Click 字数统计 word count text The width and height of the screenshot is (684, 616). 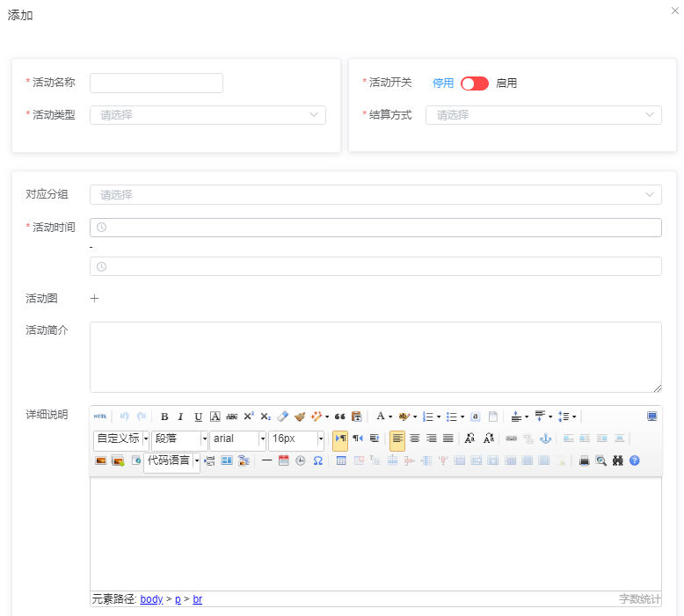639,599
